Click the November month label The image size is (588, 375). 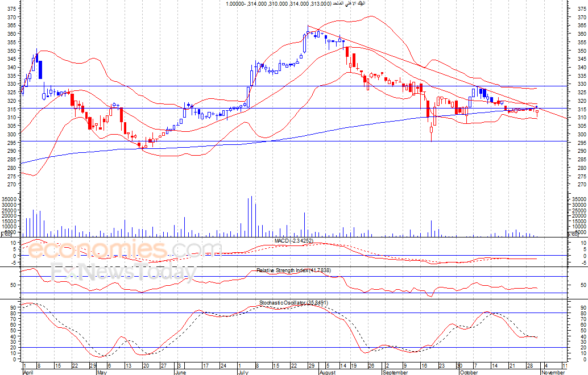tap(553, 372)
